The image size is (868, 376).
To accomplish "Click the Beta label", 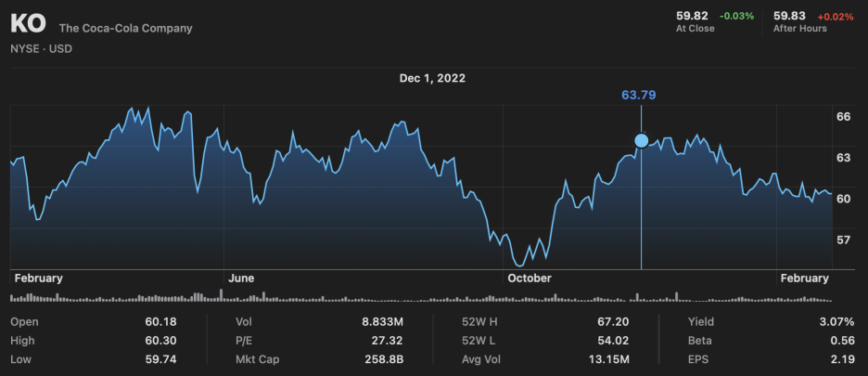I will (x=699, y=341).
